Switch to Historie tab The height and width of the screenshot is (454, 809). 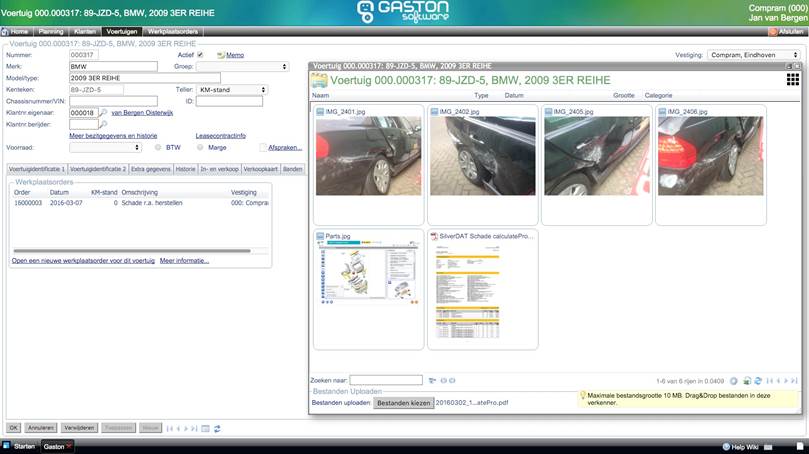pyautogui.click(x=185, y=169)
